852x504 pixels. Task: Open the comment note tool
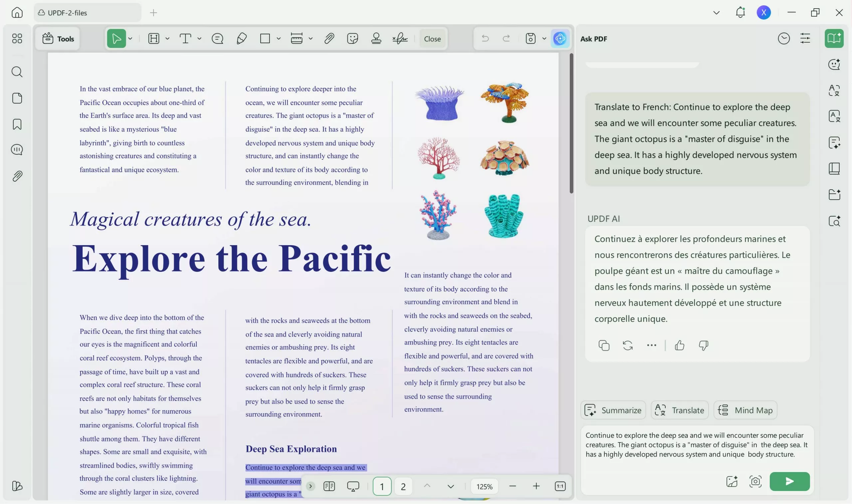click(x=217, y=38)
